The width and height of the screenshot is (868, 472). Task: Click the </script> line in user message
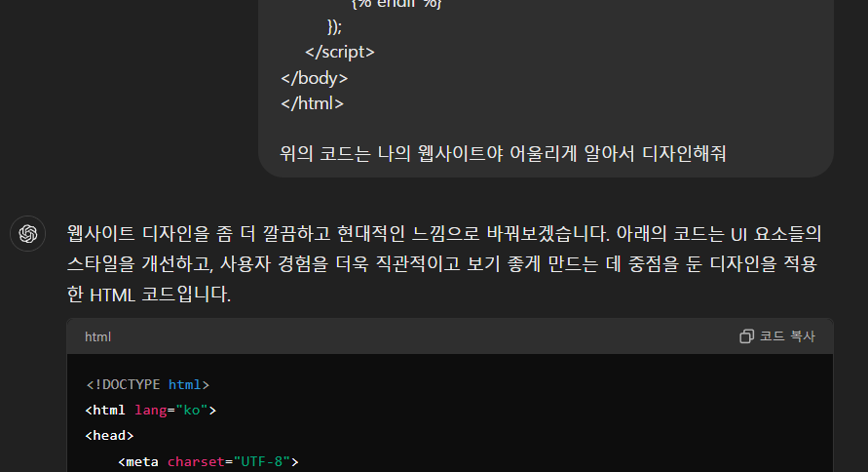point(340,52)
